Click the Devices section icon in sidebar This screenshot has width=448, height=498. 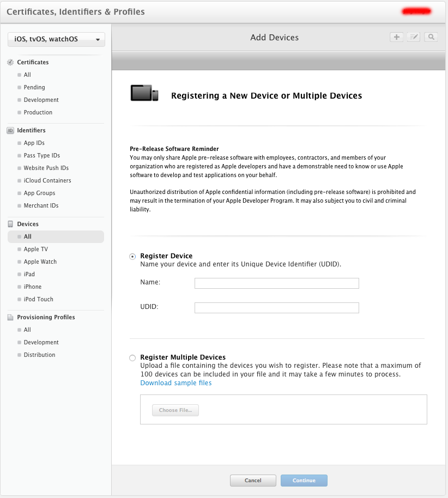point(10,224)
